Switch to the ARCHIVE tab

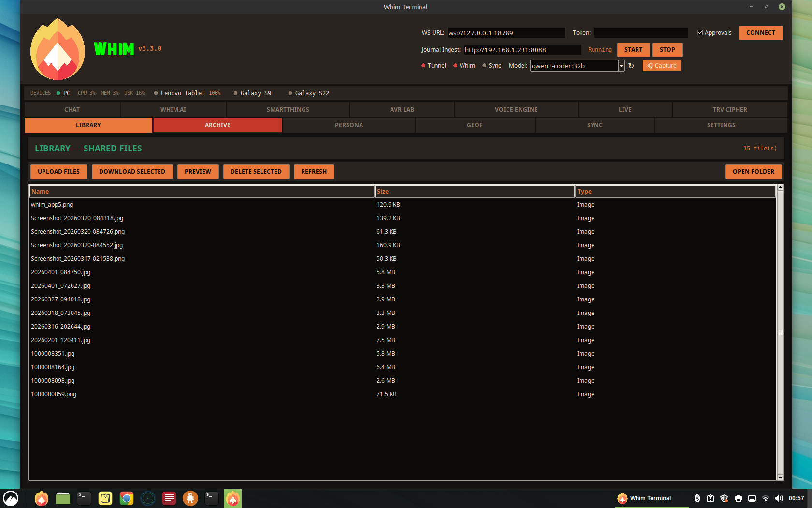click(217, 125)
